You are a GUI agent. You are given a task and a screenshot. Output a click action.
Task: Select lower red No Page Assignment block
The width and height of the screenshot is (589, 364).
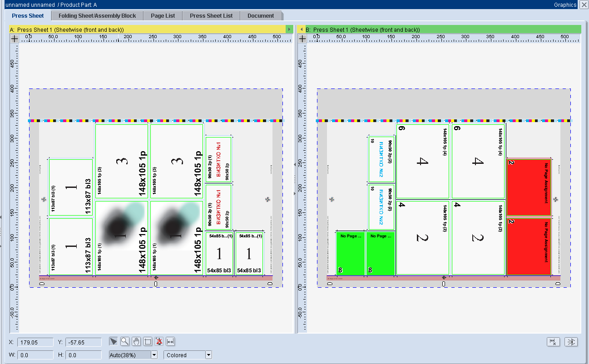[x=529, y=246]
